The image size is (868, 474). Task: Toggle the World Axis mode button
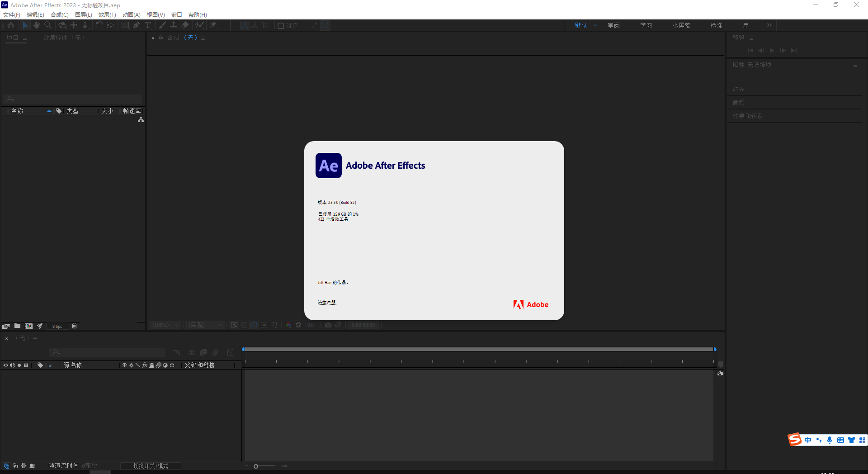coord(255,25)
